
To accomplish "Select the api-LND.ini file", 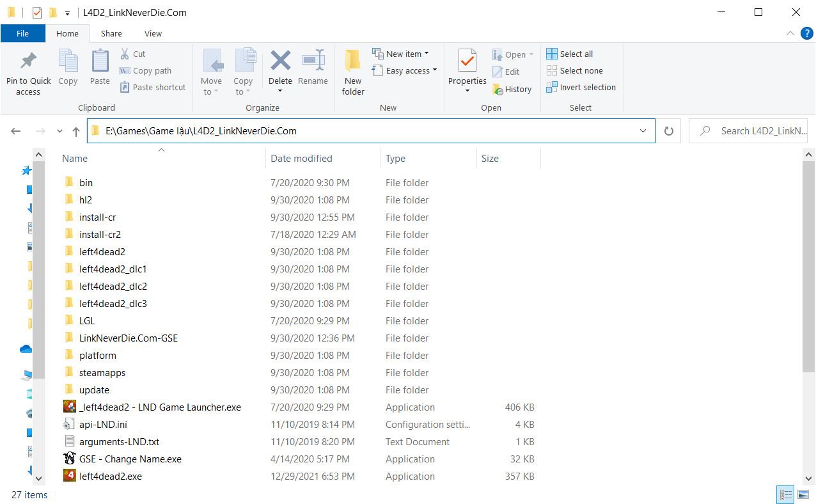I will point(103,424).
